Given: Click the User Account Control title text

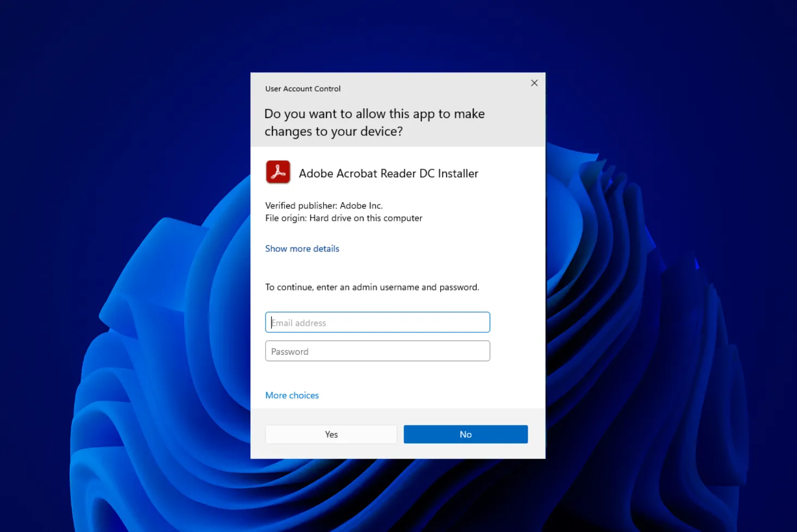Looking at the screenshot, I should [x=302, y=89].
